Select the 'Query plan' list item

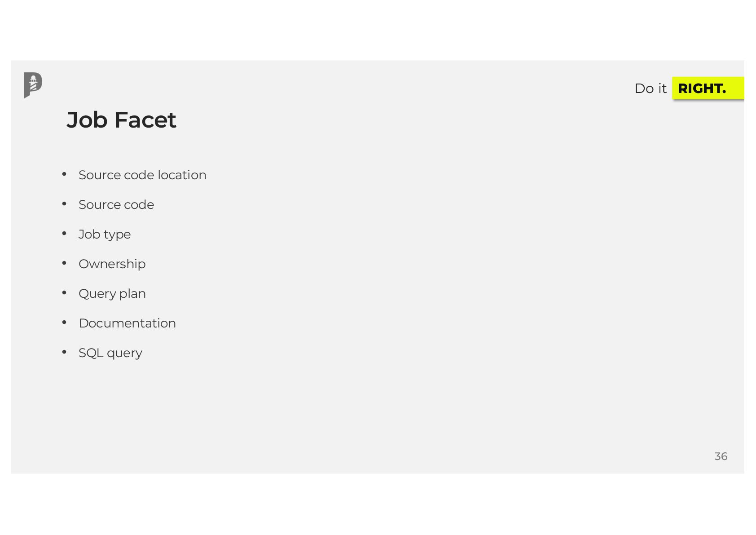112,294
